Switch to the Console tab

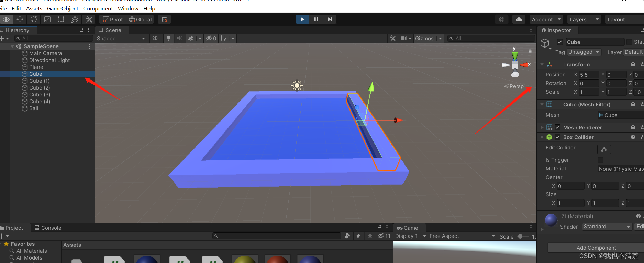click(x=48, y=228)
